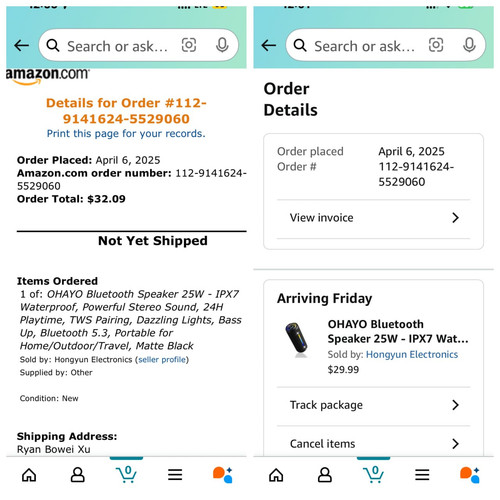Open the seller profile link
The width and height of the screenshot is (500, 500).
pos(162,360)
